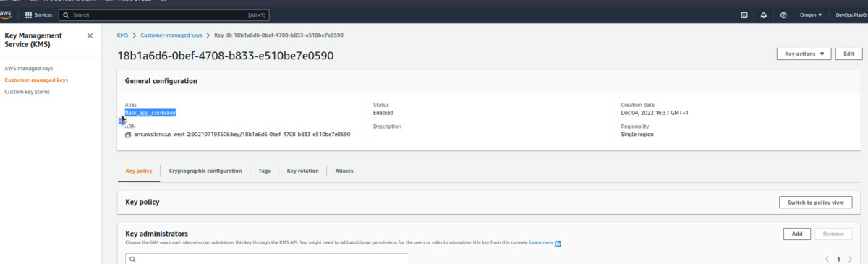Open the notifications bell
Screen dimensions: 868x264
764,14
